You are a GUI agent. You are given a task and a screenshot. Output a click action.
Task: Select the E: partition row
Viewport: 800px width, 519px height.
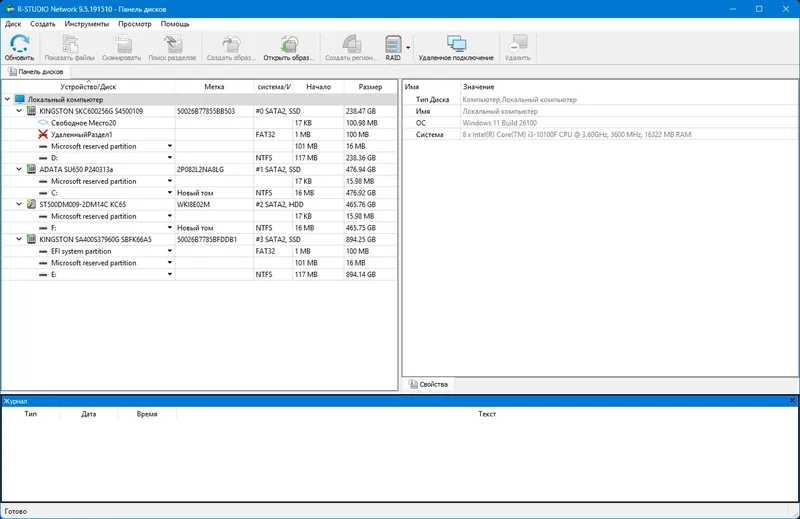pyautogui.click(x=199, y=274)
